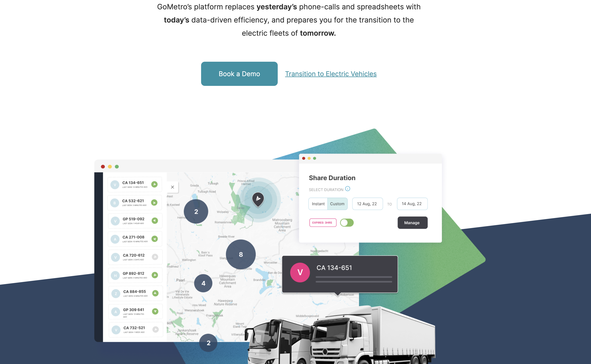Toggle the active sharing switch on
Viewport: 591px width, 364px height.
347,223
